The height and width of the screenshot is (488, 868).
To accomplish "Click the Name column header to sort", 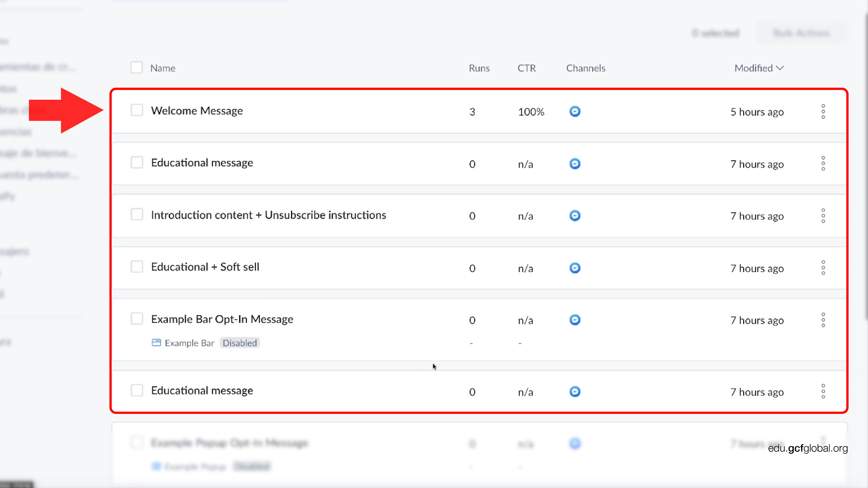I will 163,67.
